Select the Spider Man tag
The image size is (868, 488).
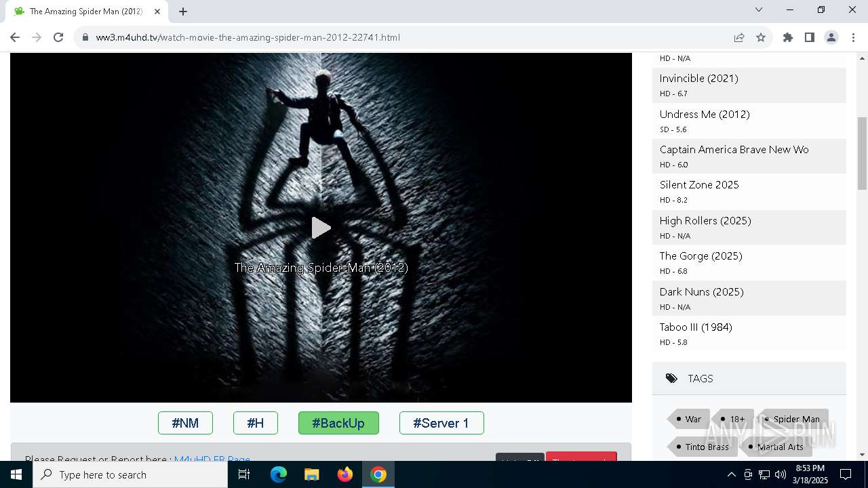click(x=792, y=419)
